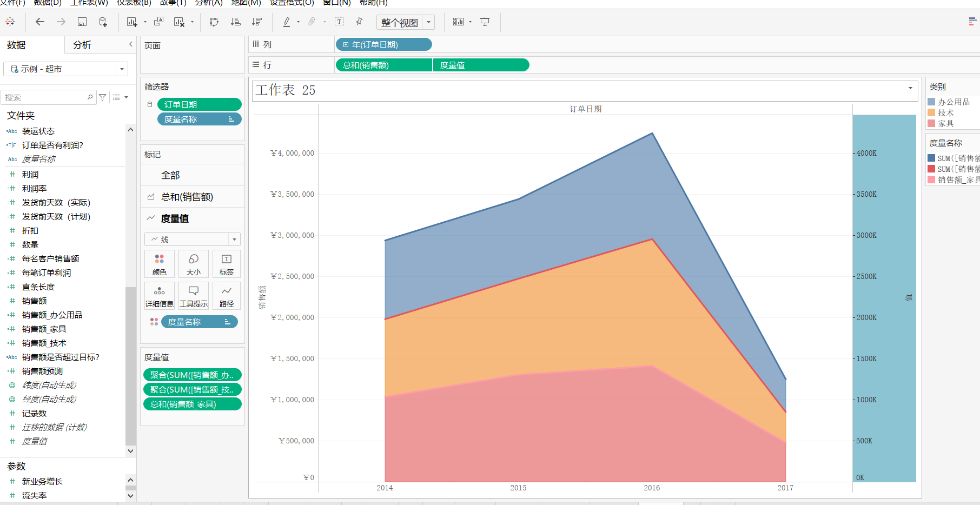This screenshot has width=980, height=505.
Task: Click the 销售额_家具 legend color swatch
Action: click(931, 180)
